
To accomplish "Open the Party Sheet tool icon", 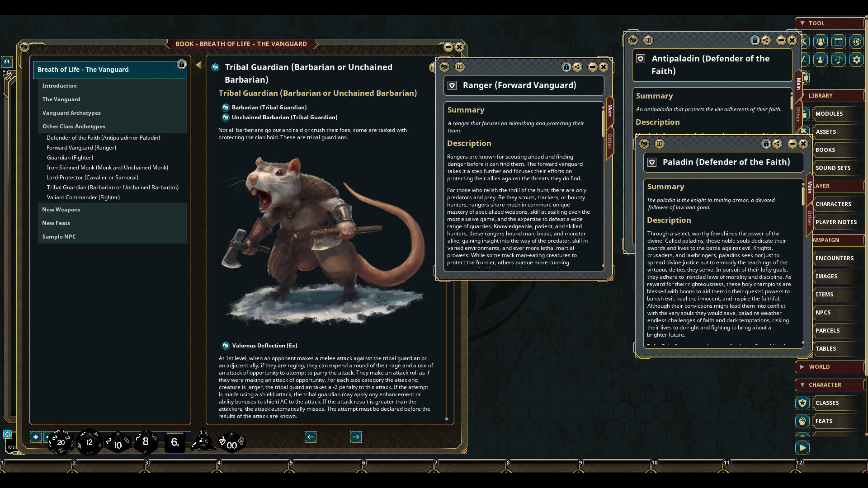I will (820, 42).
